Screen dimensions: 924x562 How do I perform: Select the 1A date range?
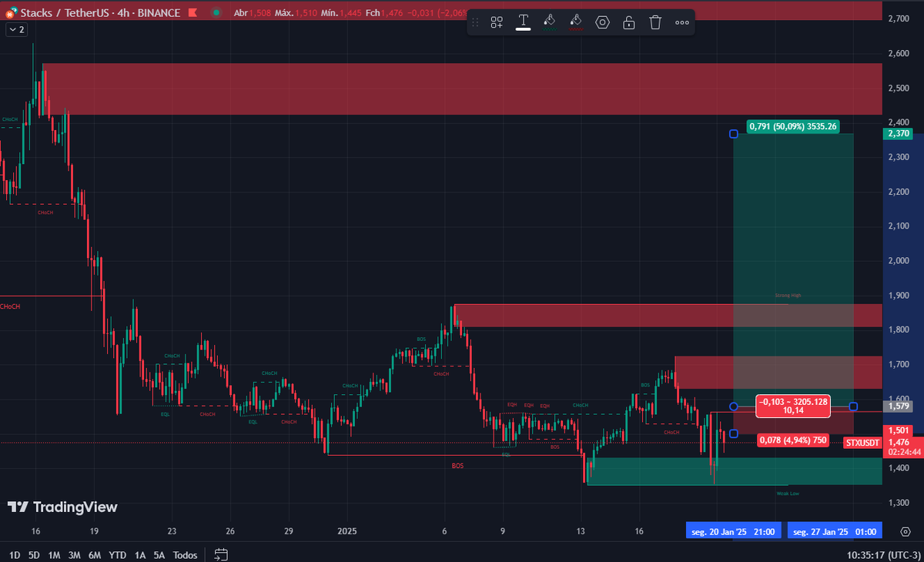139,554
